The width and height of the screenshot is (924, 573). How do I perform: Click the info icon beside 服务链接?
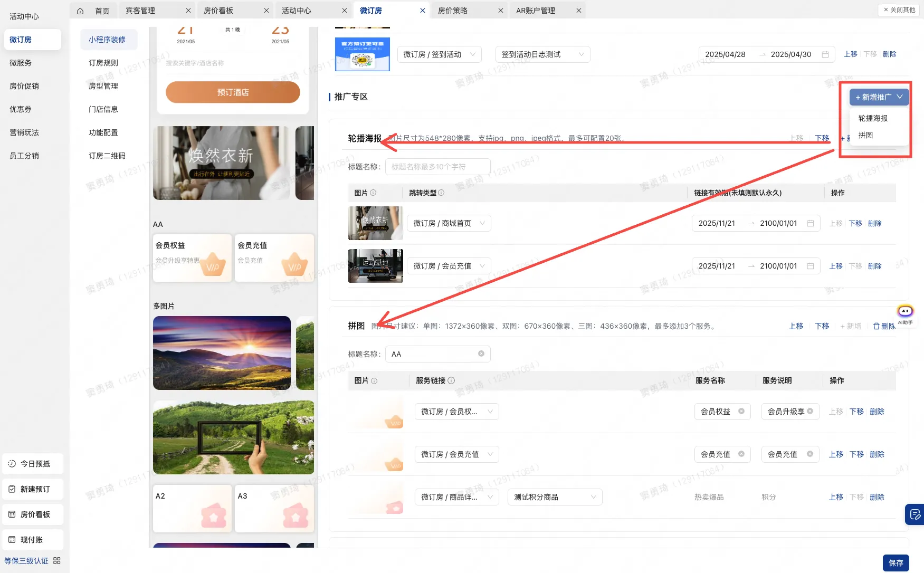(452, 380)
